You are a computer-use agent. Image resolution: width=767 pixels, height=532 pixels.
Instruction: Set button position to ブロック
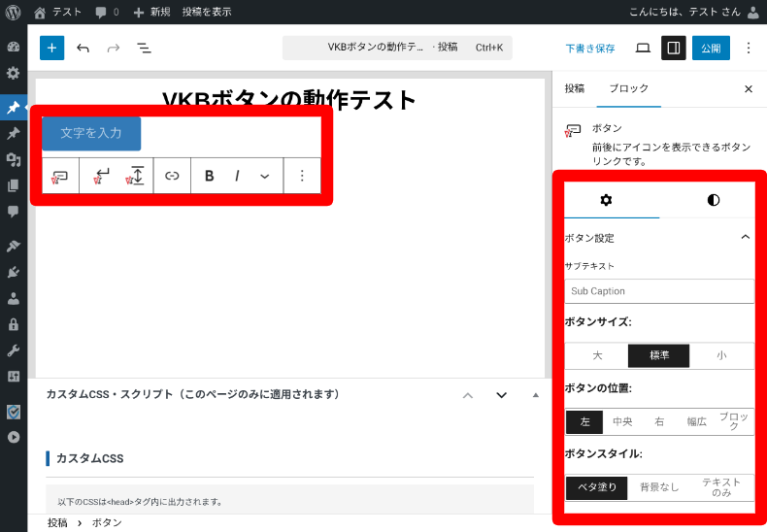734,421
